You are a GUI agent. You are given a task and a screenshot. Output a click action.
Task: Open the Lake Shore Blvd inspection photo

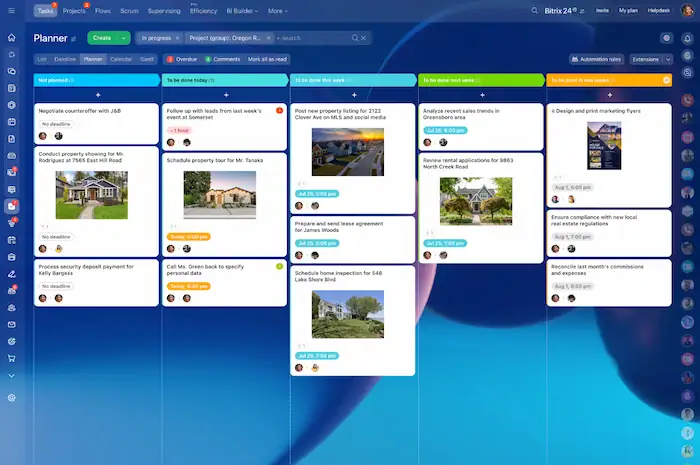[348, 314]
